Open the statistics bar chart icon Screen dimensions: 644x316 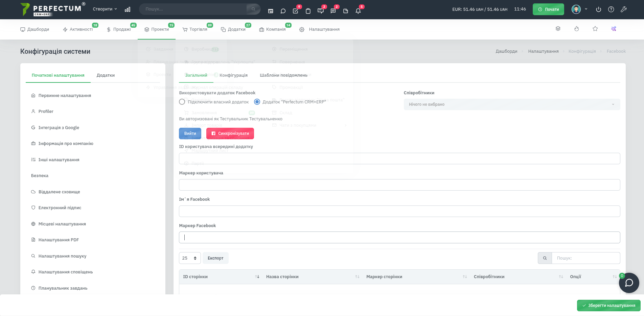[128, 9]
